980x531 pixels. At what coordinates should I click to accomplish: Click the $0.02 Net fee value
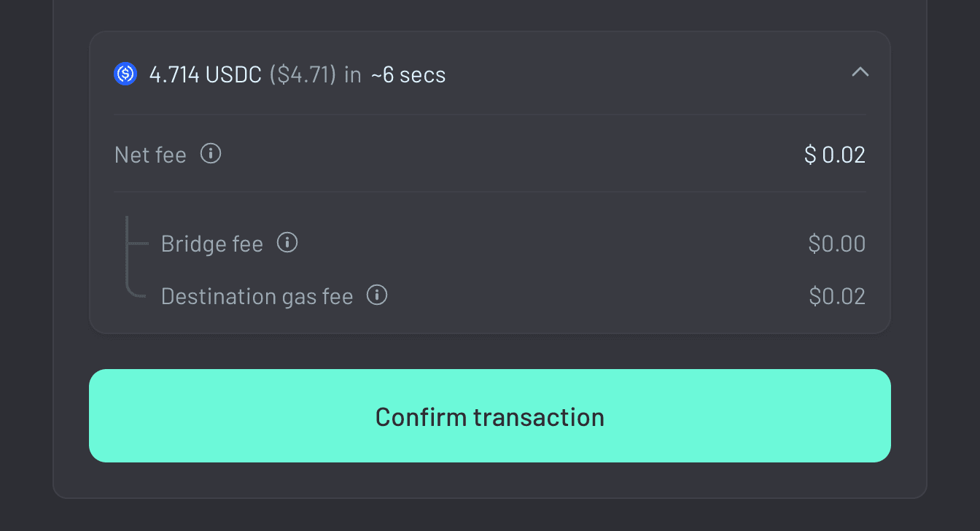pyautogui.click(x=834, y=154)
